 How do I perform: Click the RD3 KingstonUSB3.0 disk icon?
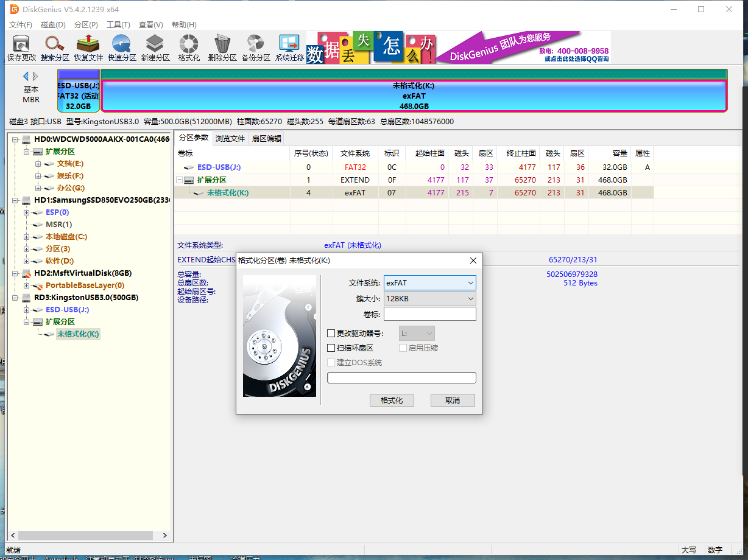[x=26, y=298]
